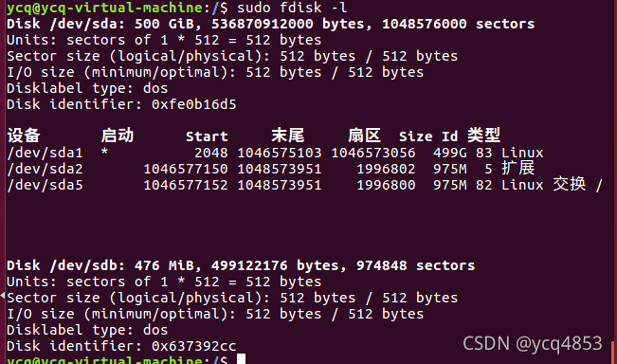Select the /dev/sda1 device entry
This screenshot has width=617, height=364.
[45, 153]
